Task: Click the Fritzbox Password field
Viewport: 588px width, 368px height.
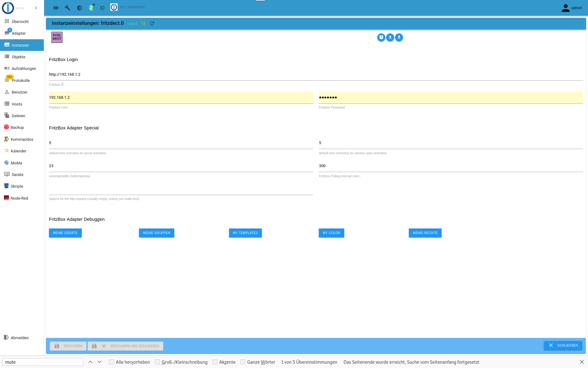Action: point(451,98)
